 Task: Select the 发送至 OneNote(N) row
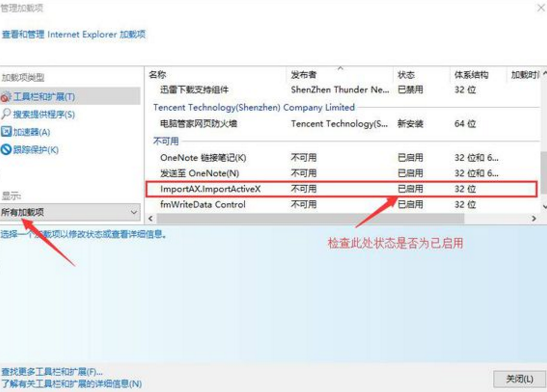point(342,173)
